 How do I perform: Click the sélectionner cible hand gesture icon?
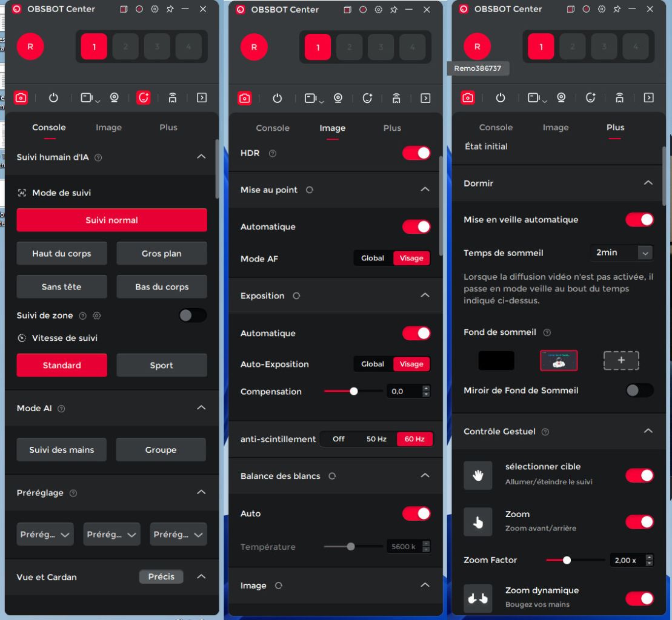pos(477,475)
